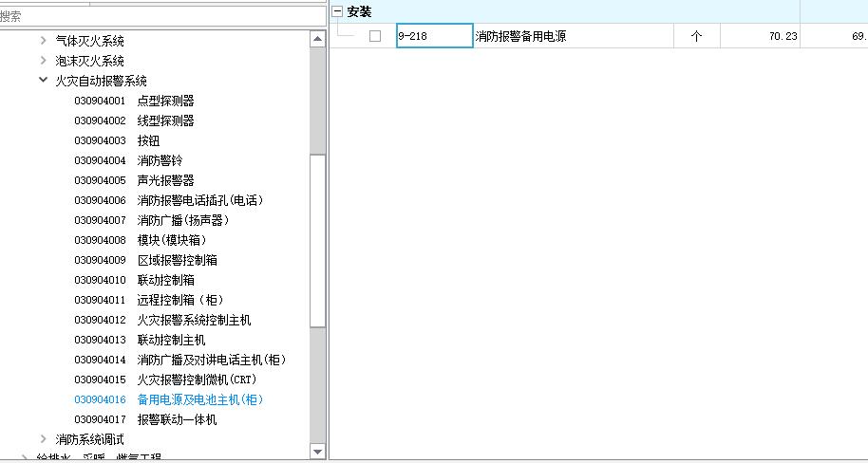Click the 消防系统调试 label

pyautogui.click(x=89, y=439)
